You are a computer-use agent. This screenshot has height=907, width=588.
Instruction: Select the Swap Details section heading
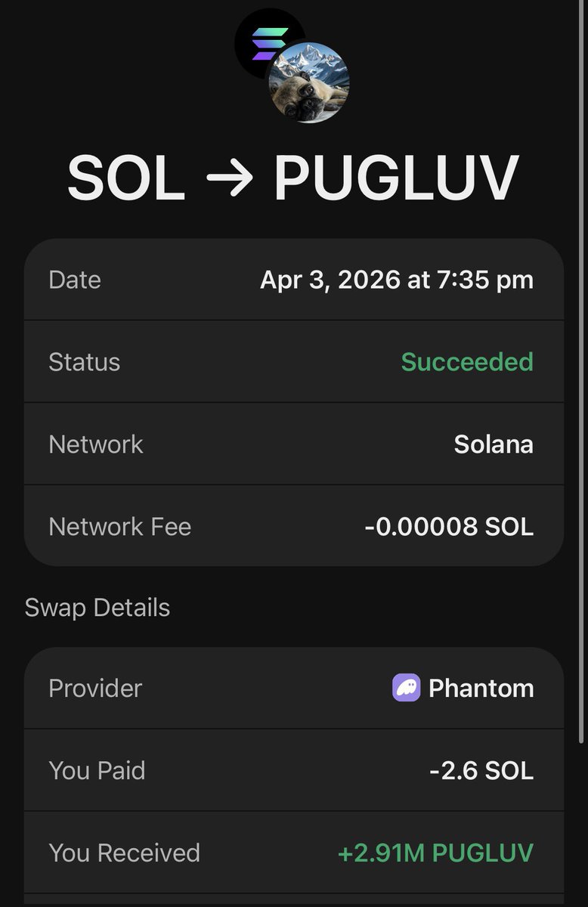click(x=97, y=608)
